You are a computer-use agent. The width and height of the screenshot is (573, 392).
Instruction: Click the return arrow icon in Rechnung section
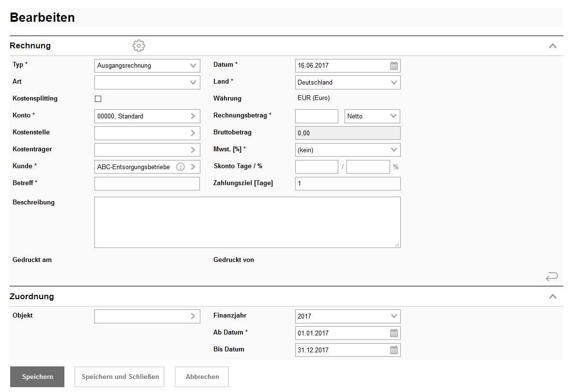[552, 276]
